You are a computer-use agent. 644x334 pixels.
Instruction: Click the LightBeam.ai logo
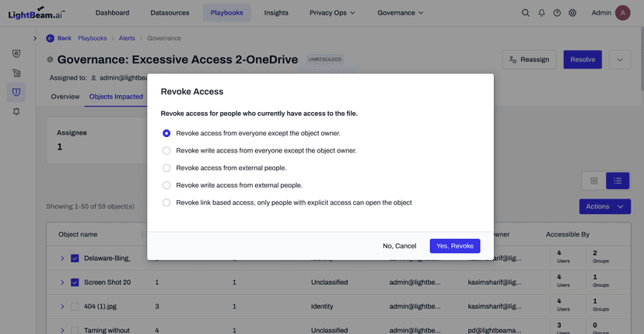click(36, 12)
